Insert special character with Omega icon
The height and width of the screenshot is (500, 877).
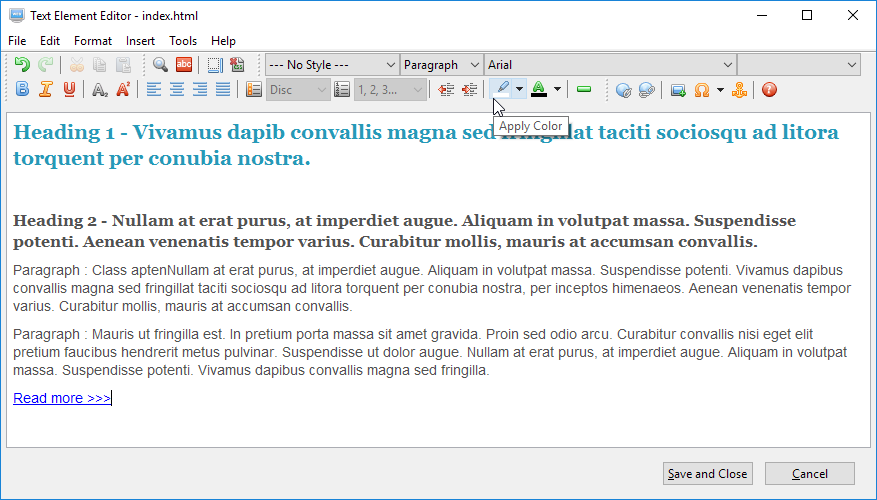coord(702,89)
